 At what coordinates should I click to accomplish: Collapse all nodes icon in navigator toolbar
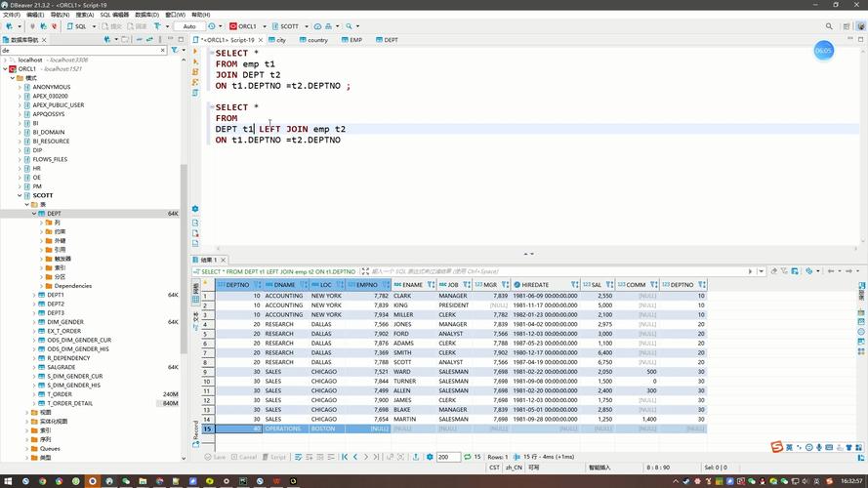(x=139, y=39)
